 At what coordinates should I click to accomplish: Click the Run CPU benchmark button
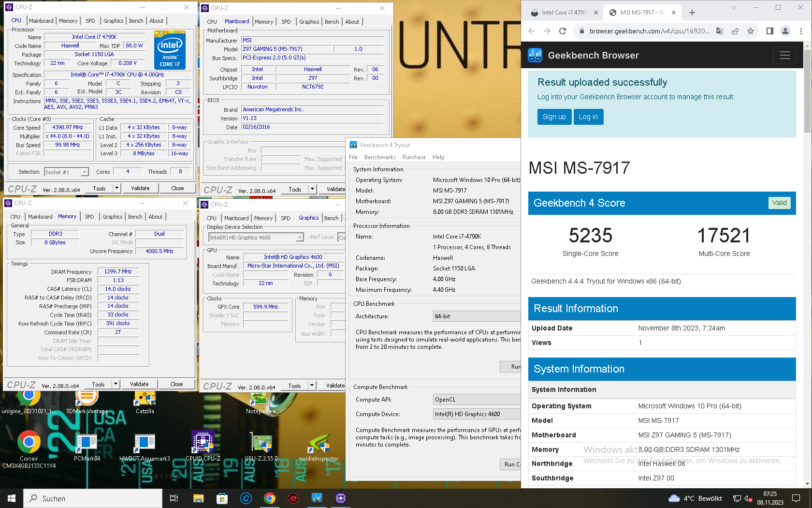click(510, 367)
